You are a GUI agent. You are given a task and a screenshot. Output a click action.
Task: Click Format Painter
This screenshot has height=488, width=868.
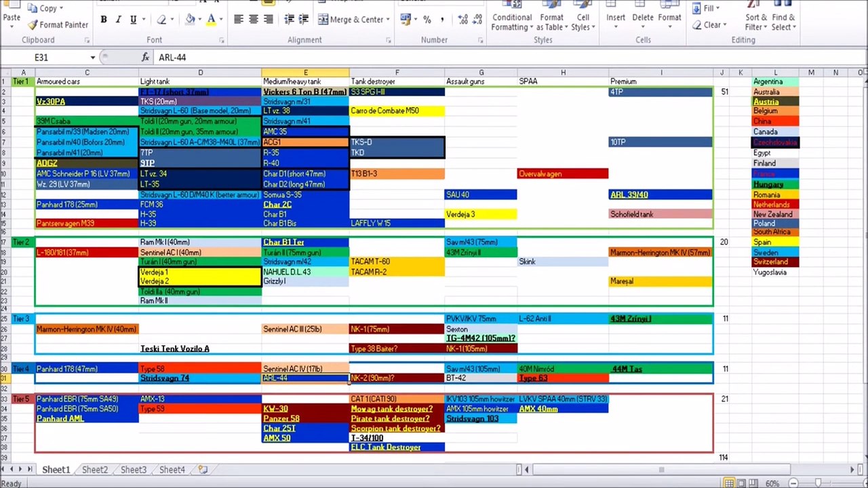point(59,25)
